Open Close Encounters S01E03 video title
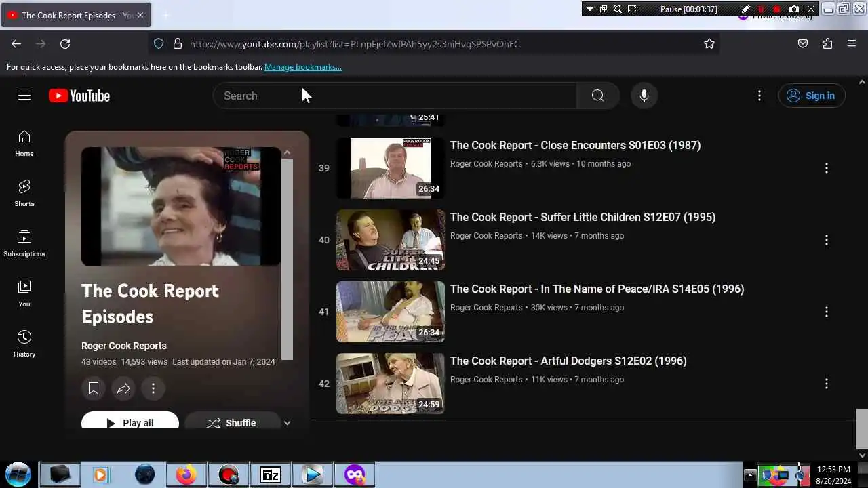 [x=575, y=145]
